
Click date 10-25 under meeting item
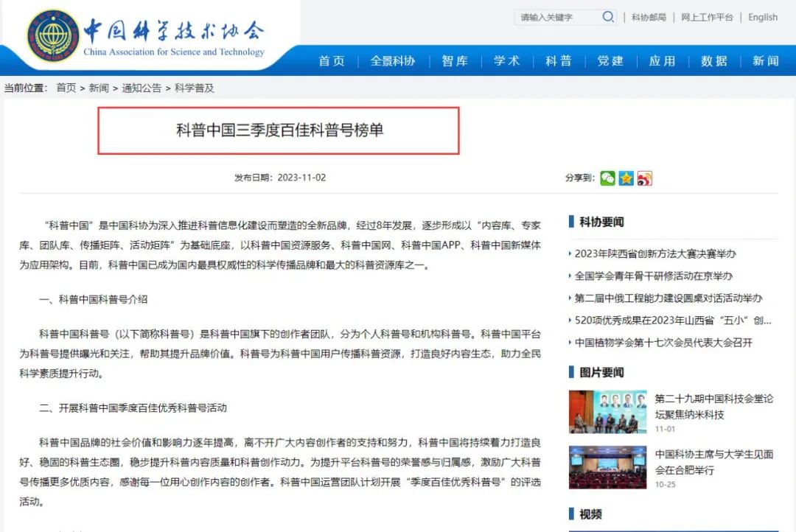click(x=665, y=485)
